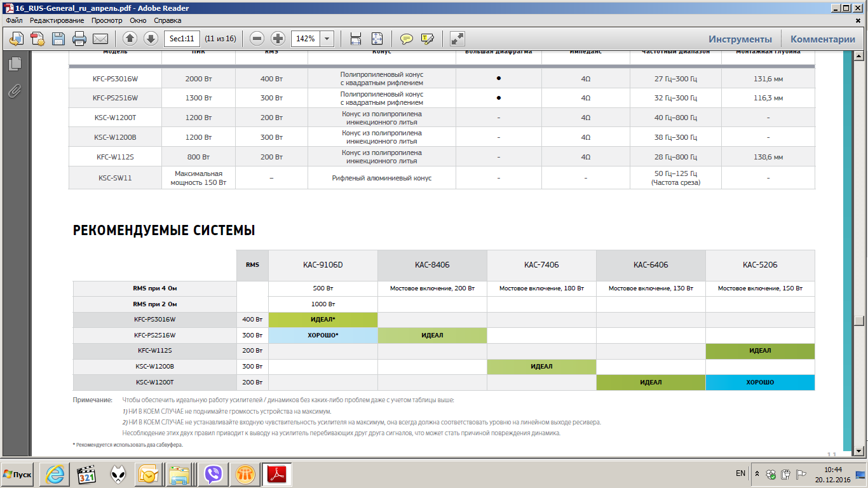Open the Справка menu
868x488 pixels.
coord(167,20)
